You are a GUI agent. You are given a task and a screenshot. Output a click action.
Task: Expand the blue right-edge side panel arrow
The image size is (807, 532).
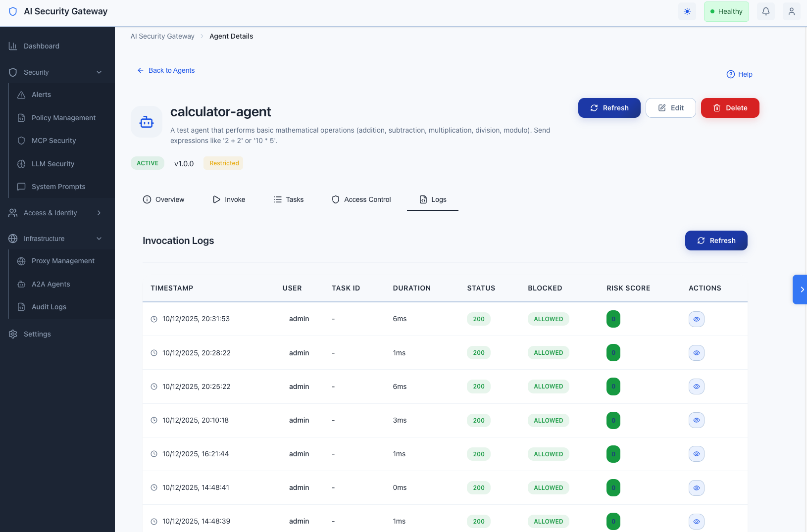coord(801,290)
